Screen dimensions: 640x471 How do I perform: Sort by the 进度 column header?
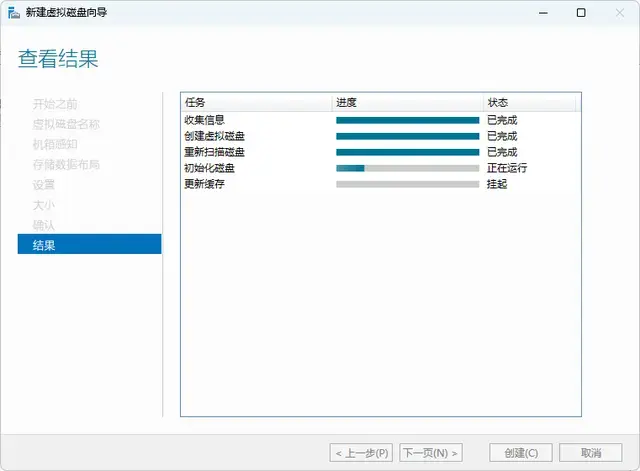pos(407,102)
